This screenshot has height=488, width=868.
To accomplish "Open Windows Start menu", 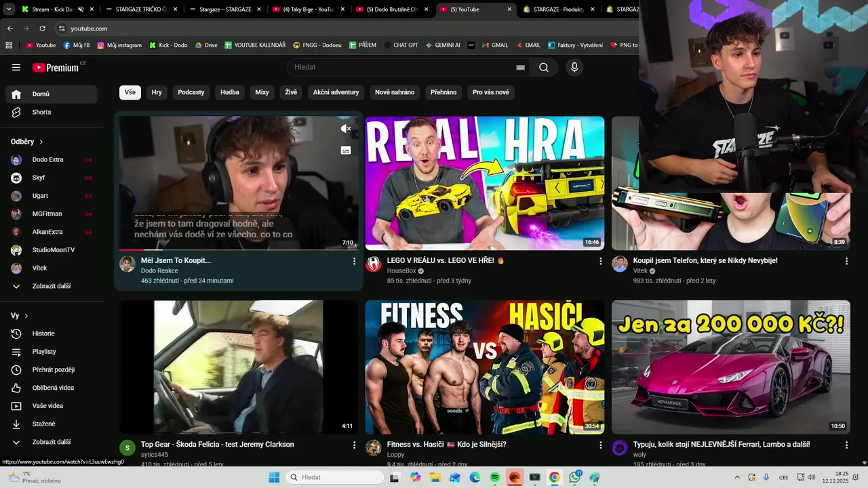I will click(x=274, y=477).
